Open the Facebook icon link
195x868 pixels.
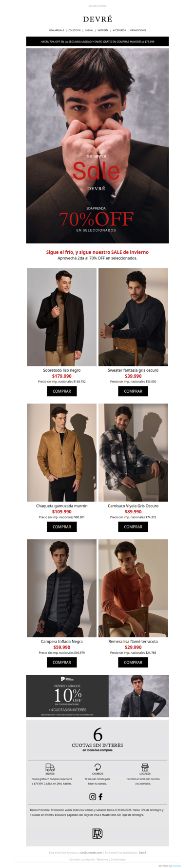[x=101, y=797]
